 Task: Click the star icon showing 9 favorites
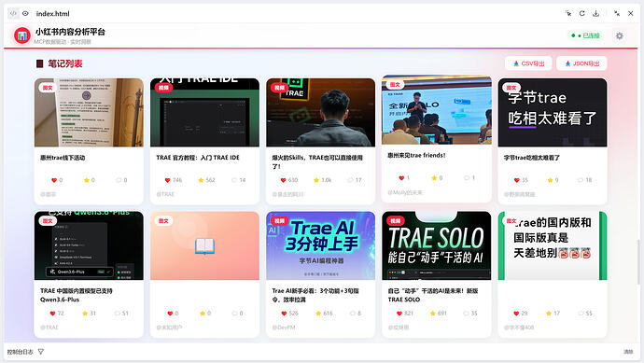pos(550,180)
